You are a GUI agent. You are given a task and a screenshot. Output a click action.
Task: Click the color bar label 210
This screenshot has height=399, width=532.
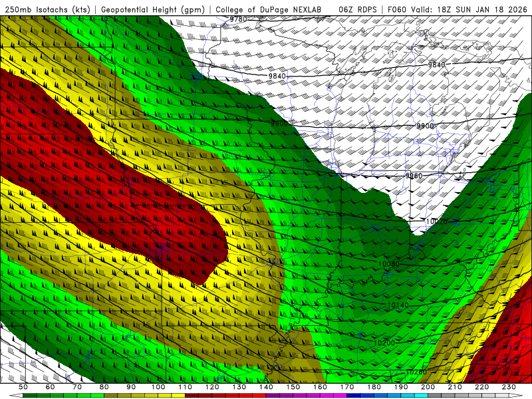(x=455, y=387)
